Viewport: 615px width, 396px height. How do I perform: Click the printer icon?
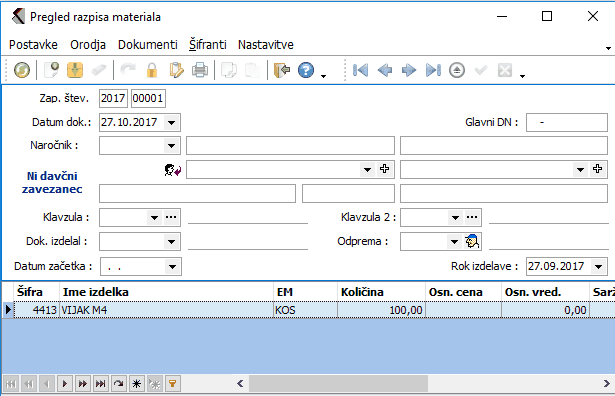tap(200, 71)
